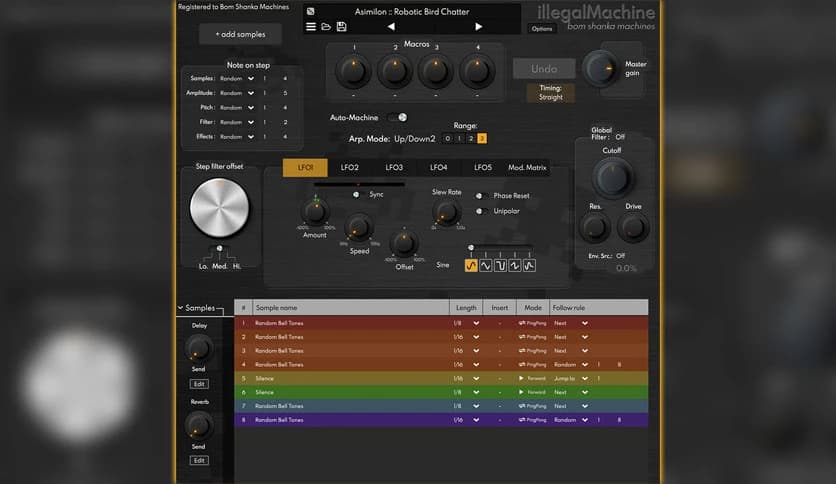
Task: Set arp Range to 0
Action: click(447, 139)
